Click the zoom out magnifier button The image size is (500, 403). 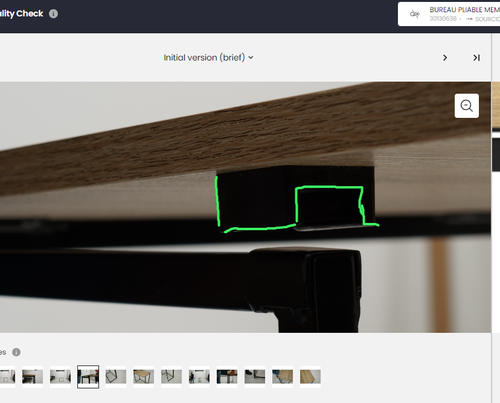pos(467,106)
